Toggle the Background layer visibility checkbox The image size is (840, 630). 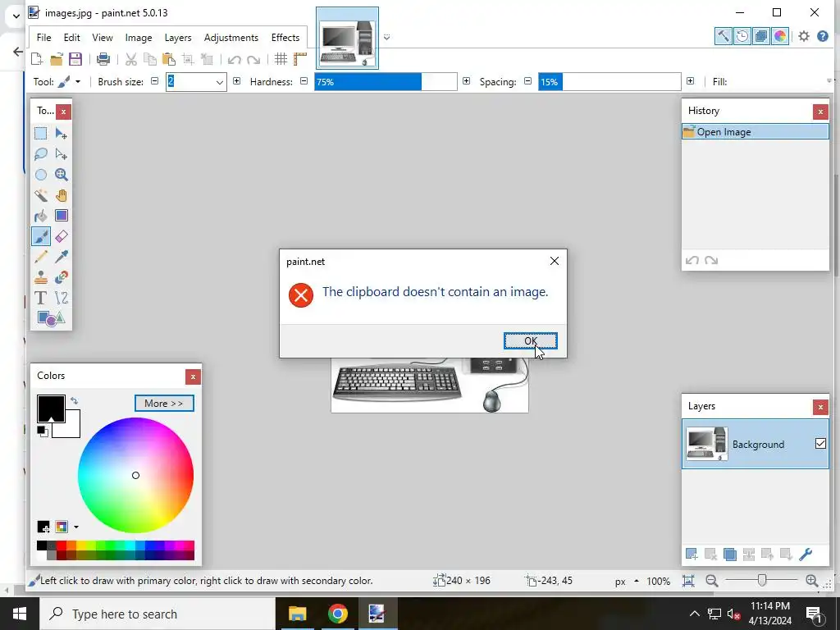pos(820,444)
